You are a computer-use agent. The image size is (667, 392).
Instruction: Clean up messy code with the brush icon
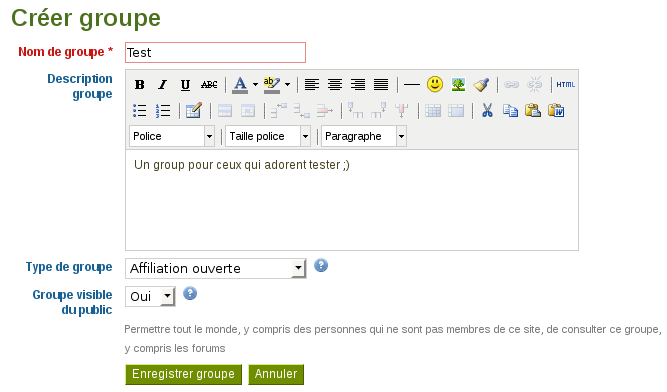[481, 85]
